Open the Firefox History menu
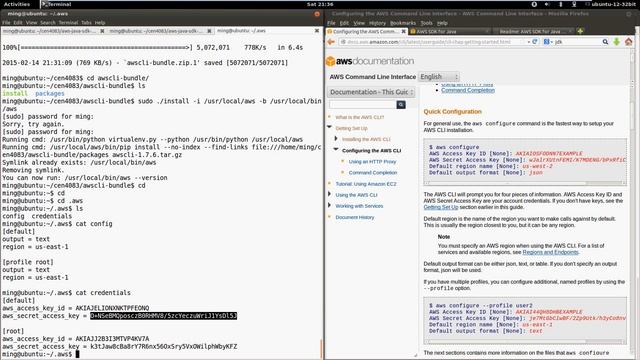This screenshot has width=640, height=360. click(x=377, y=23)
